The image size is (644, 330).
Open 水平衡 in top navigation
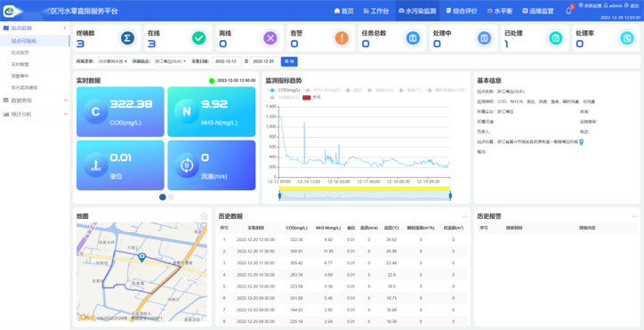coord(499,11)
